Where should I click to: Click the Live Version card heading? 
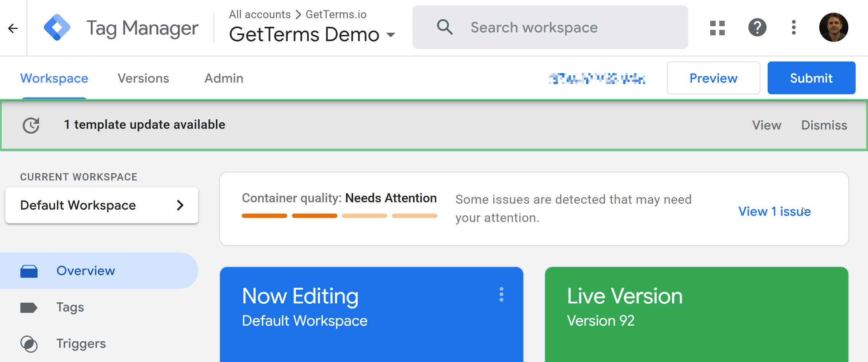(625, 296)
